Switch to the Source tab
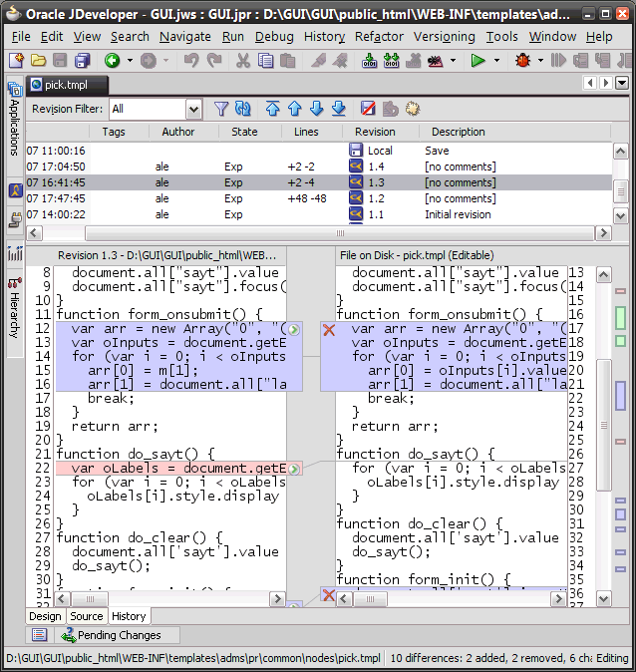The height and width of the screenshot is (672, 636). coord(87,616)
